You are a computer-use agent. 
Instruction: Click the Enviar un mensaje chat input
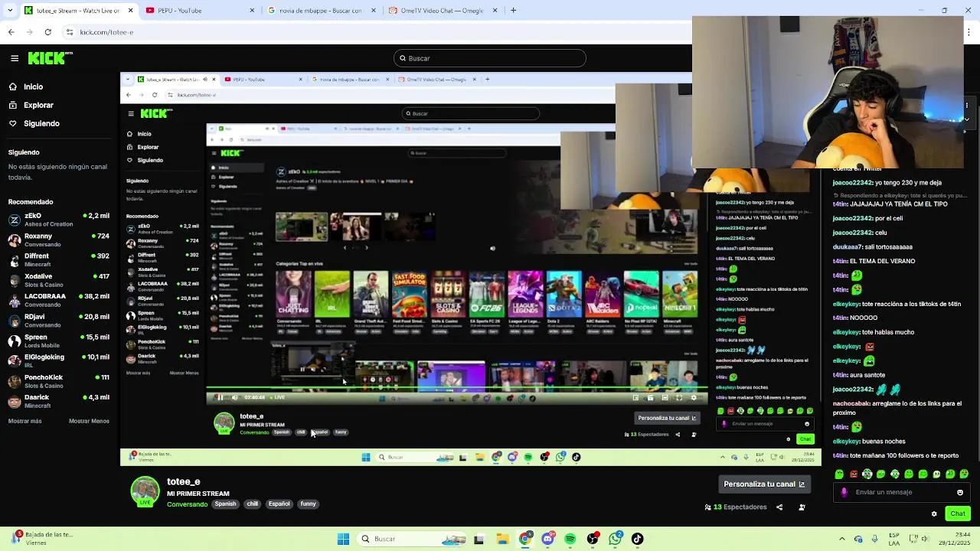click(x=900, y=492)
